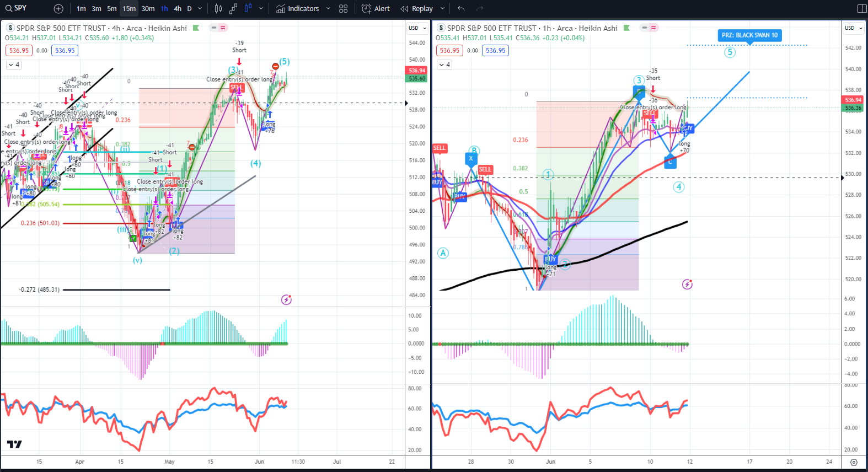
Task: Open the indicator templates grid icon
Action: pyautogui.click(x=344, y=9)
